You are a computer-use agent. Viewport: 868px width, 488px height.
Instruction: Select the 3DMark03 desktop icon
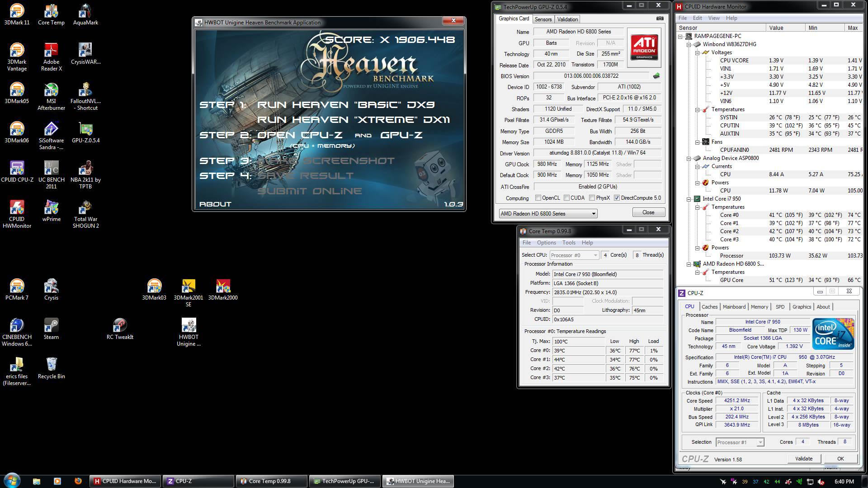154,290
